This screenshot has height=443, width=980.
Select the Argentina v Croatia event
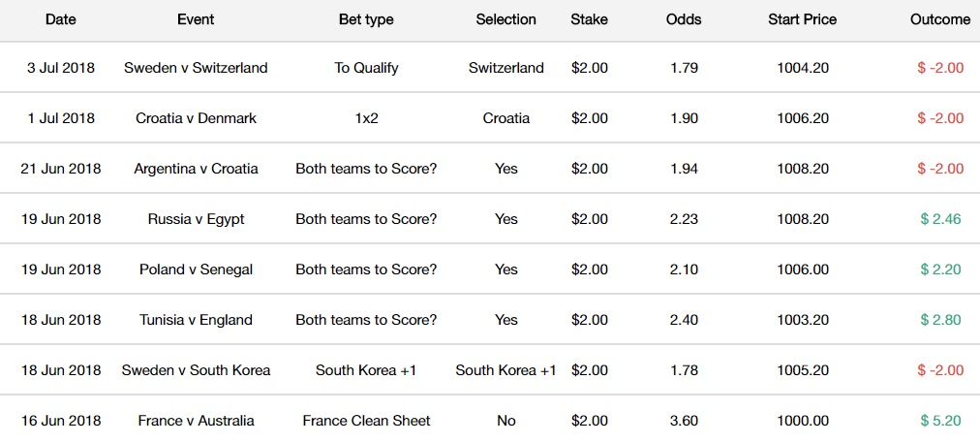(x=196, y=169)
